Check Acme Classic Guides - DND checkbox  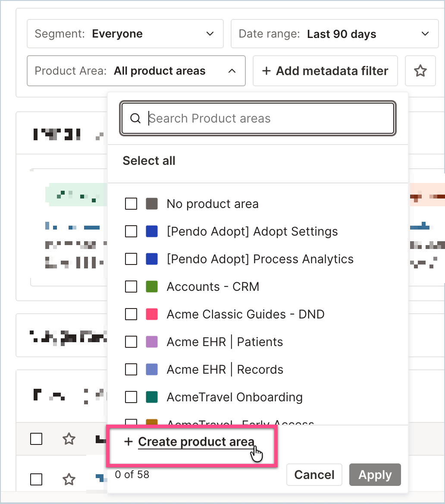(x=131, y=315)
